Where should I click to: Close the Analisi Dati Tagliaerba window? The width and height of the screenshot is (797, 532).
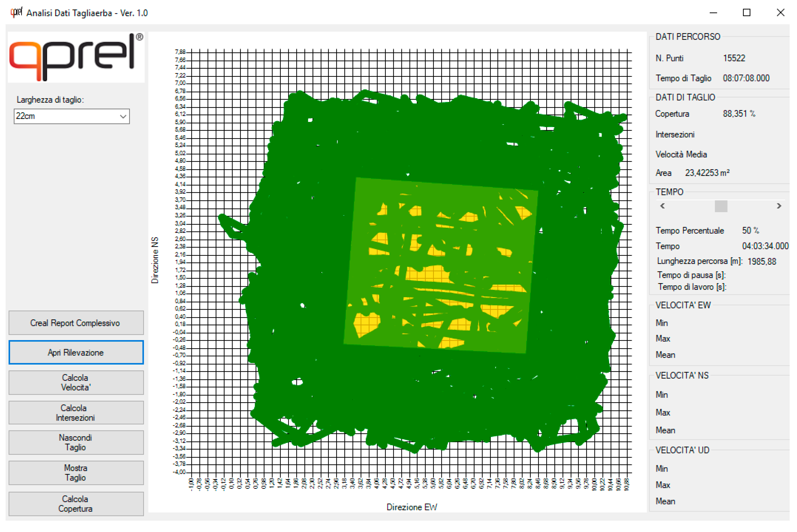click(780, 13)
